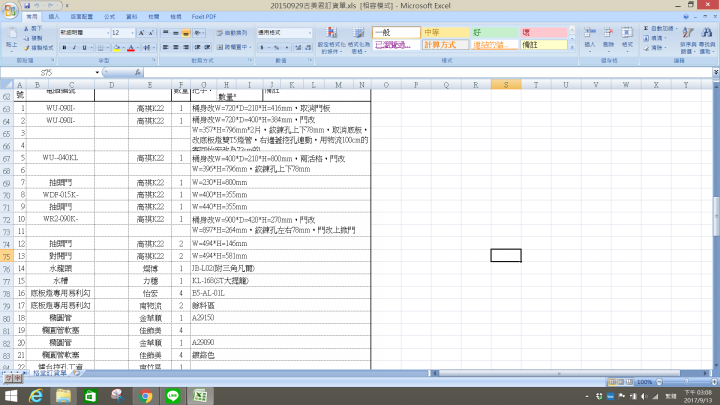The width and height of the screenshot is (720, 405).
Task: Toggle underline formatting
Action: point(84,48)
